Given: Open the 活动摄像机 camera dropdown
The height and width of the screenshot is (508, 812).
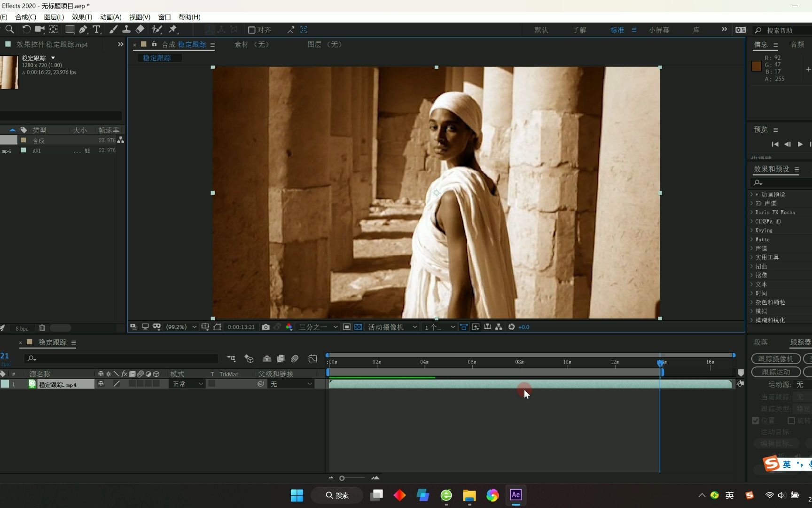Looking at the screenshot, I should tap(392, 327).
